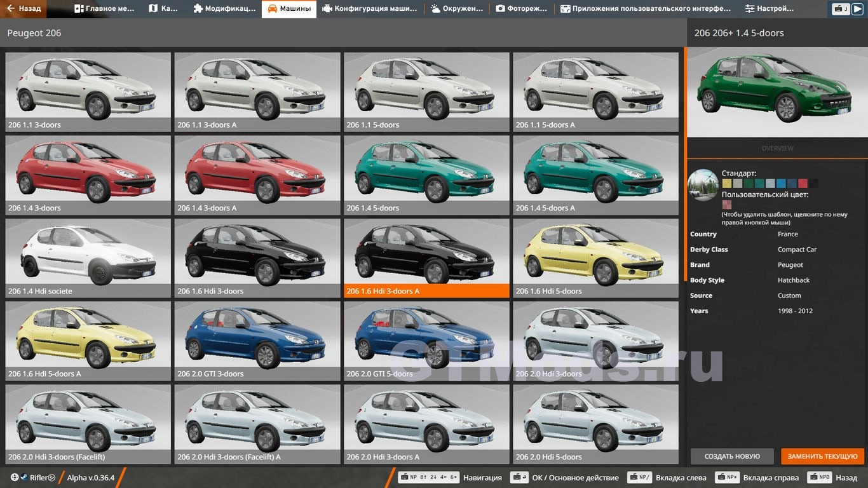This screenshot has height=488, width=868.
Task: Click the play/resume icon at top right
Action: tap(857, 9)
